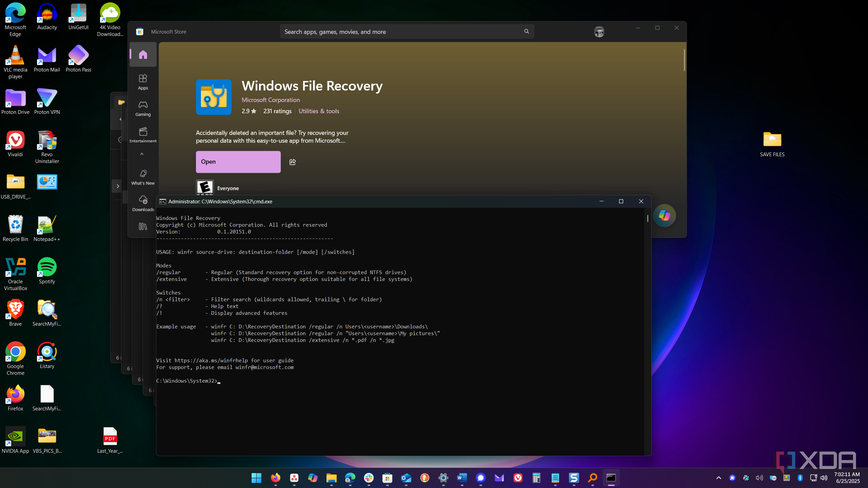The height and width of the screenshot is (488, 868).
Task: View the 231 ratings
Action: [x=277, y=111]
